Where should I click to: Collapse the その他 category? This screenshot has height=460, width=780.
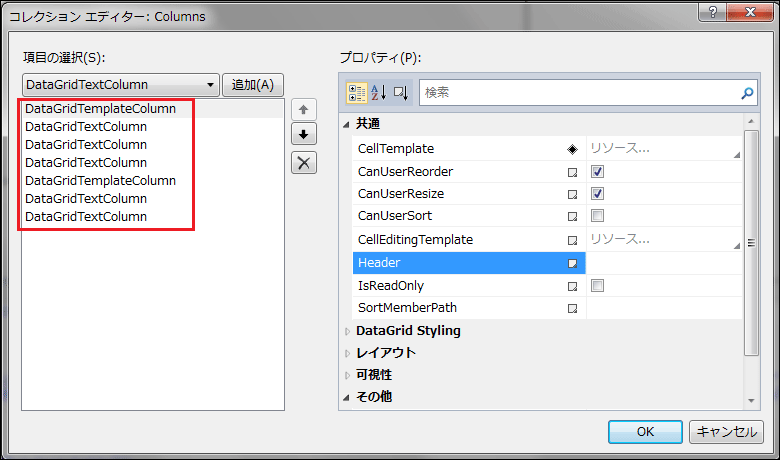pyautogui.click(x=347, y=397)
